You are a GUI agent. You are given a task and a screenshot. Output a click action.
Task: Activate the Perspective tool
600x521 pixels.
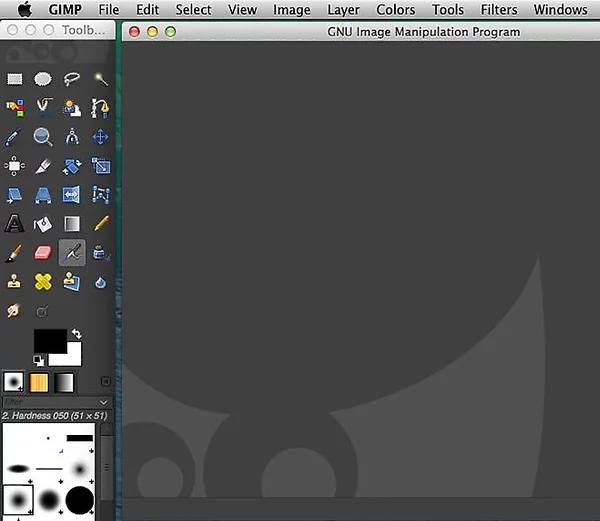43,195
